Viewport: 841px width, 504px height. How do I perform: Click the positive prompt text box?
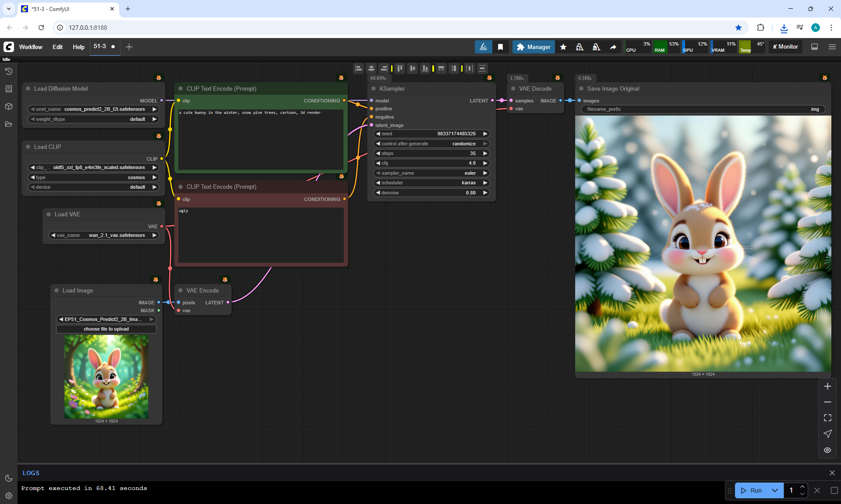coord(261,139)
